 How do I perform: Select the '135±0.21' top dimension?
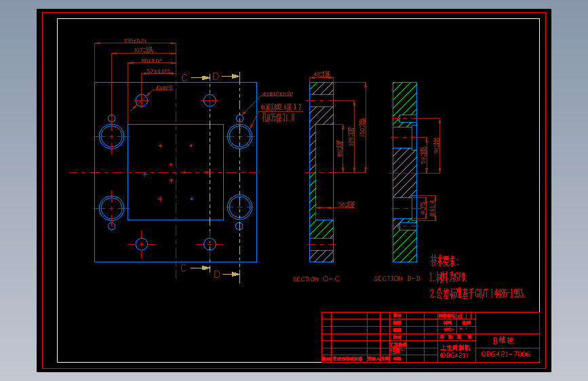point(135,41)
